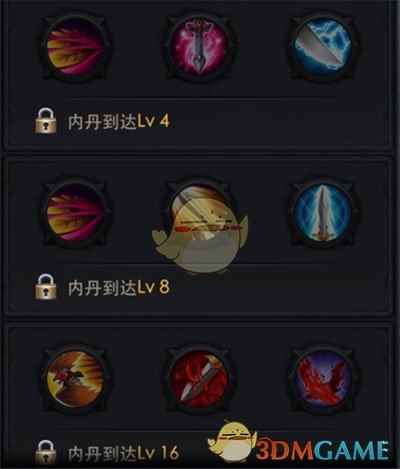Click the yellow bird mascot beside 3DMGAME
The height and width of the screenshot is (469, 400).
232,439
